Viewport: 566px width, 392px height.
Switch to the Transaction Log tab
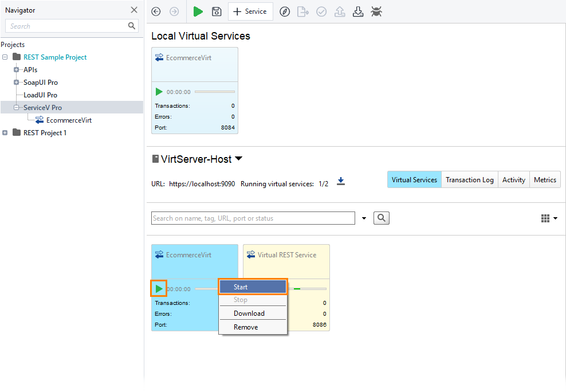click(x=470, y=180)
